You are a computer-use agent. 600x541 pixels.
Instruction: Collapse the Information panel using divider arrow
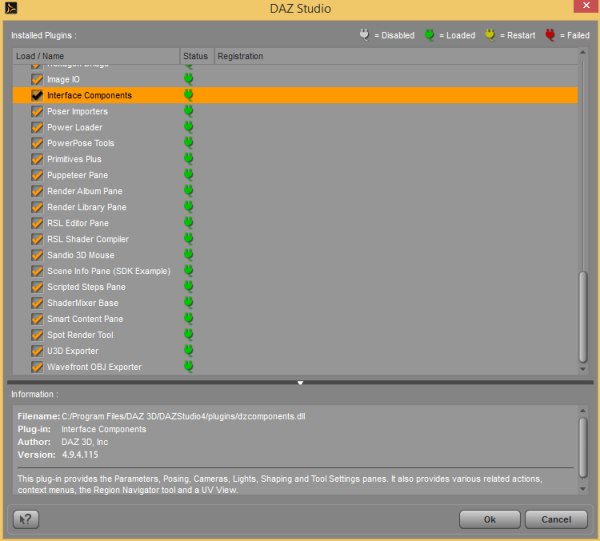coord(300,382)
